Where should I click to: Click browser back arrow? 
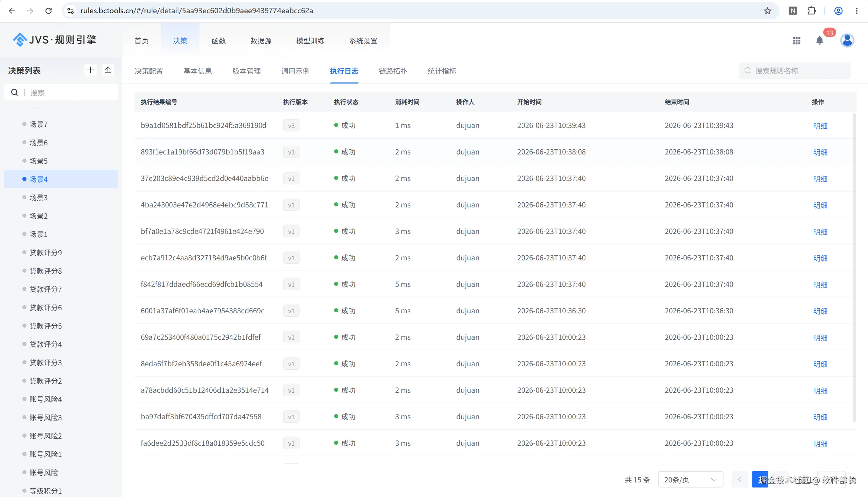(x=12, y=11)
